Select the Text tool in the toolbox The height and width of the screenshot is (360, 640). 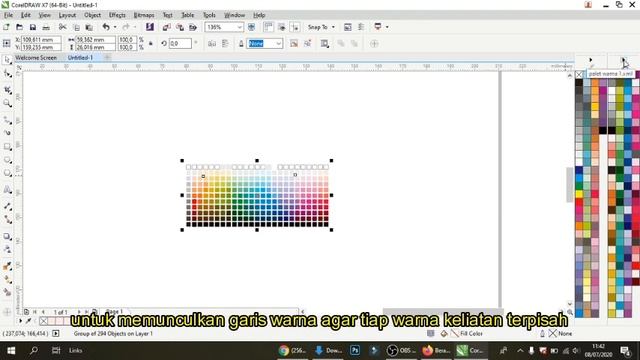click(x=7, y=190)
